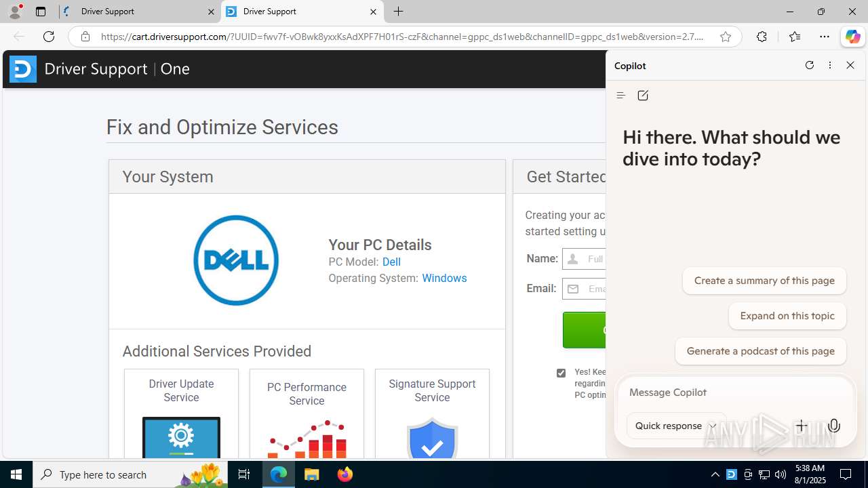Add this page to favorites
The image size is (868, 488).
pos(726,37)
